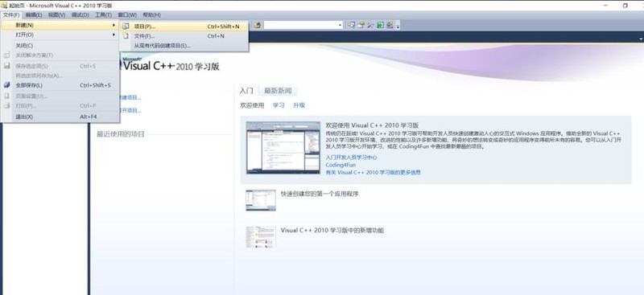Open the 编辑(E) menu
This screenshot has width=644, height=295.
click(x=33, y=14)
